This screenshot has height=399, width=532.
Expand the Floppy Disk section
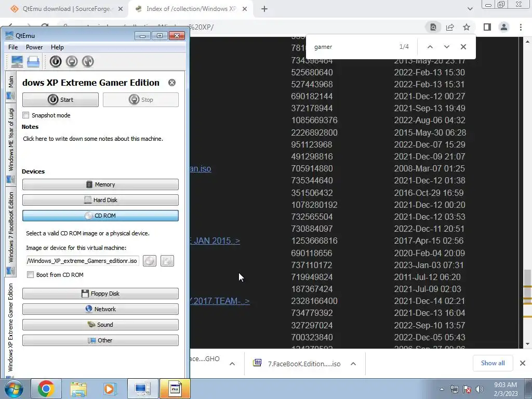point(100,294)
